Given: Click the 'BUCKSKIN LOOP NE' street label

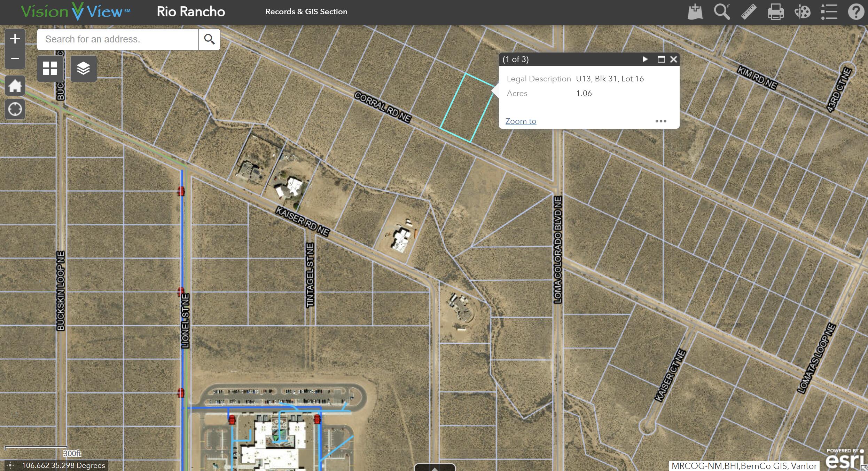Looking at the screenshot, I should tap(61, 290).
